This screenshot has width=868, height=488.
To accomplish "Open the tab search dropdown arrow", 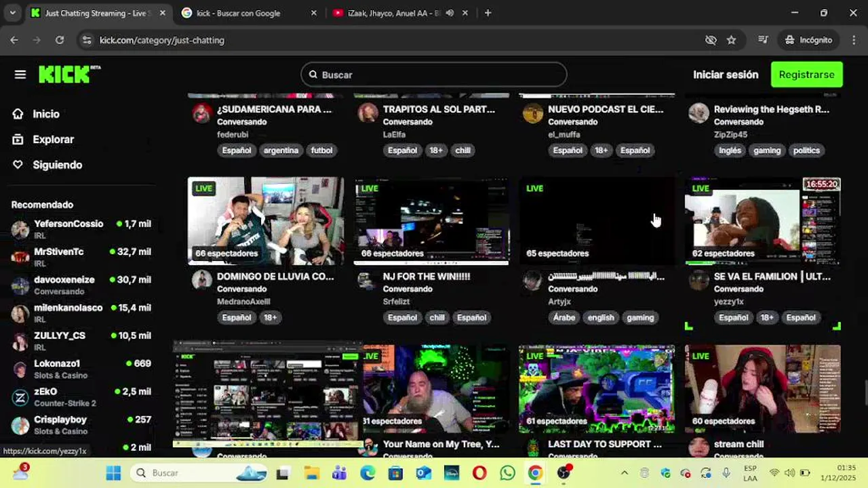I will point(12,13).
